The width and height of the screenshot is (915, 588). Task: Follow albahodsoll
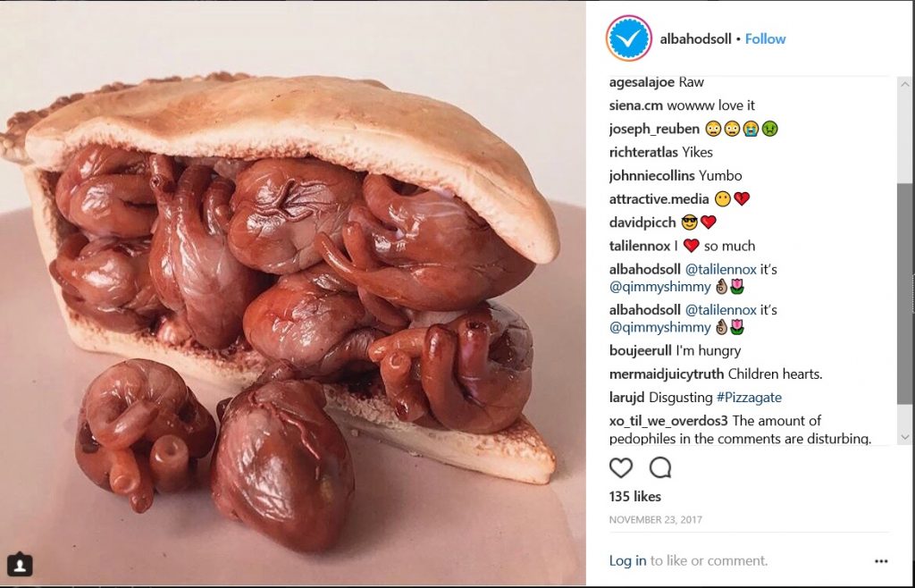765,39
